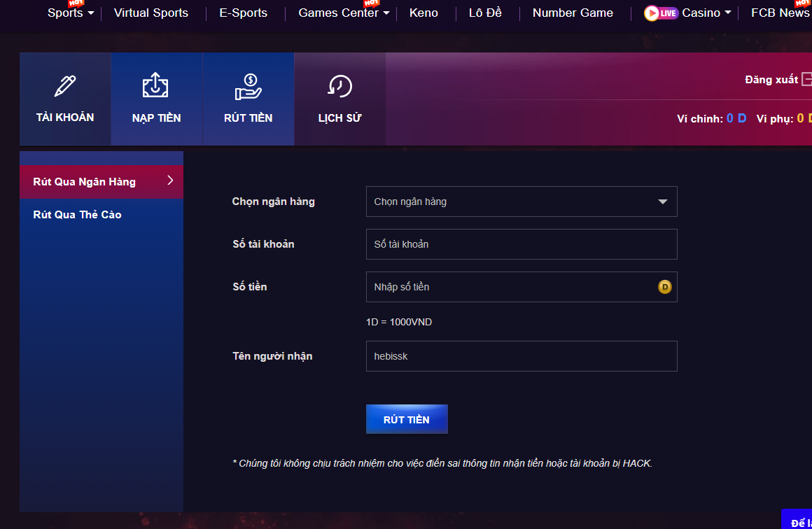The width and height of the screenshot is (812, 529).
Task: Expand the Sports menu dropdown
Action: click(x=90, y=13)
